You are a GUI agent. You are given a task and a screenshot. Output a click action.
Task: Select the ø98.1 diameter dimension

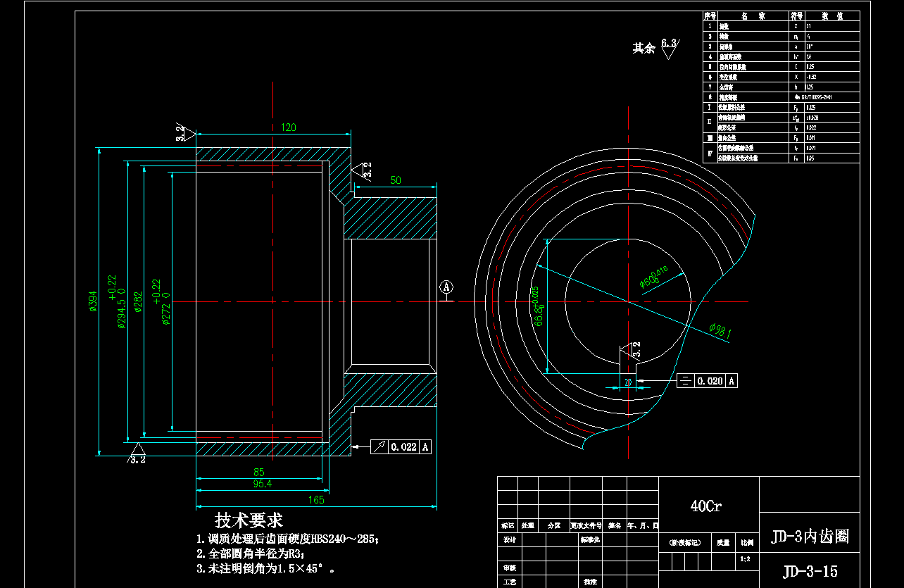coord(720,331)
